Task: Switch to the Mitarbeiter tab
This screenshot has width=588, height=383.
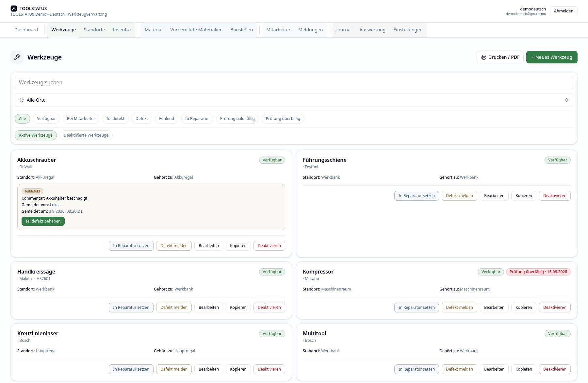Action: click(x=278, y=30)
